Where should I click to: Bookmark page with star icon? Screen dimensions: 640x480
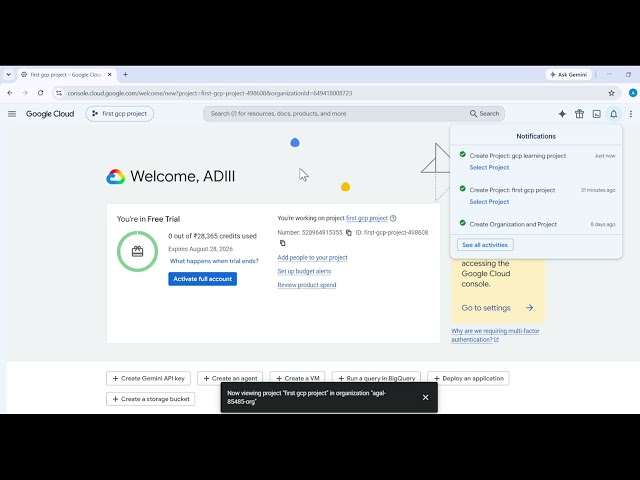click(611, 93)
